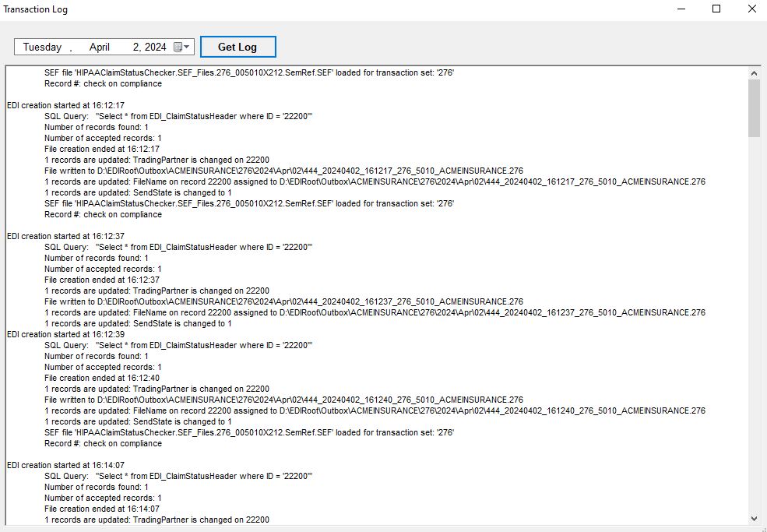Screen dimensions: 767x532
Task: Click line 'EDI creation started at 16:12:17'
Action: [x=65, y=105]
